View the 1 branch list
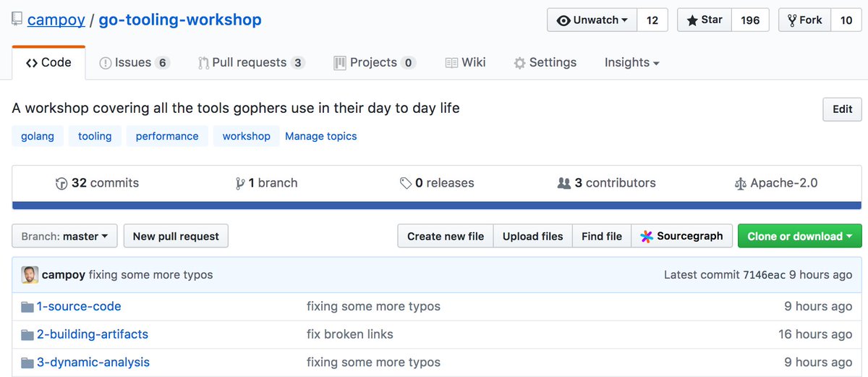 tap(267, 184)
